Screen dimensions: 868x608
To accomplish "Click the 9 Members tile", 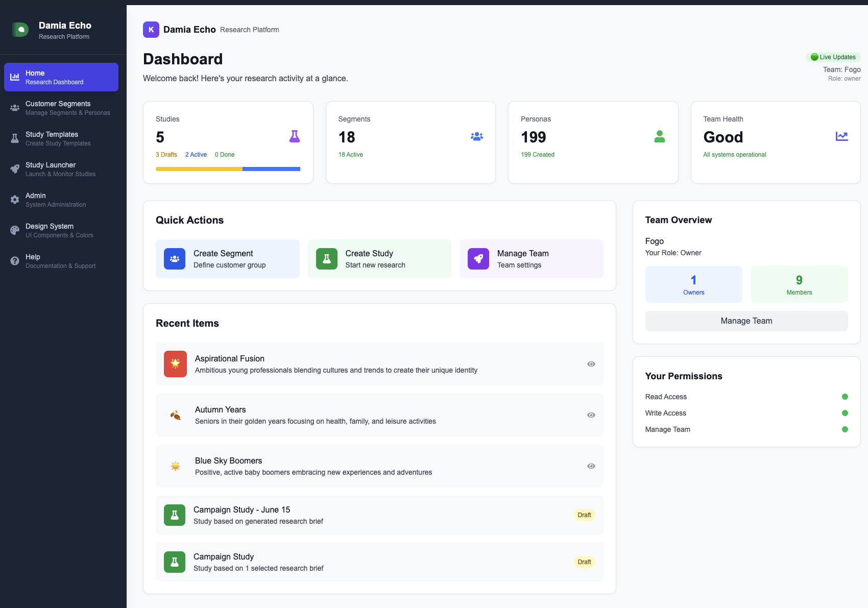I will pos(799,284).
